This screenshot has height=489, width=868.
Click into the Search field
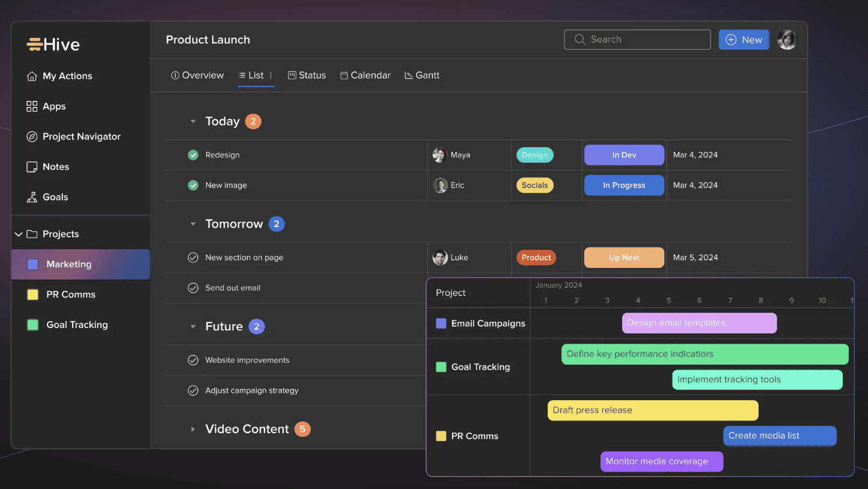tap(637, 40)
